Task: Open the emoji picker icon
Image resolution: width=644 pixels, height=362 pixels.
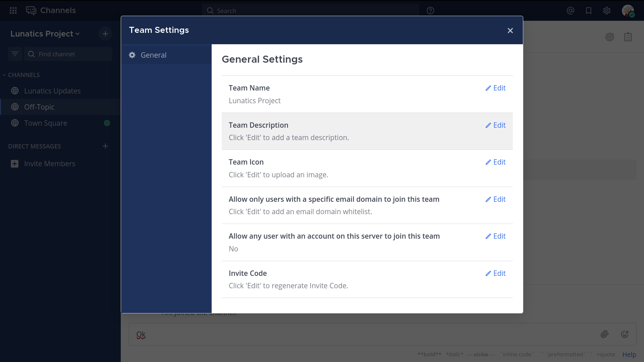Action: [625, 334]
